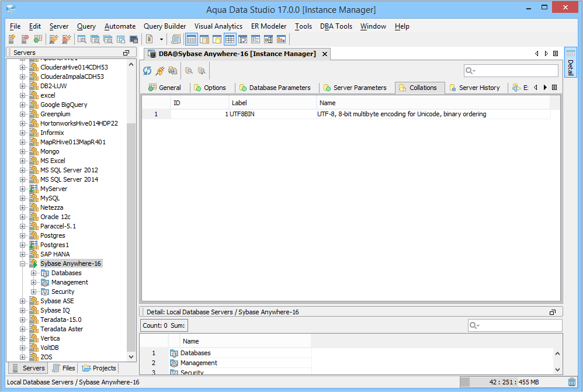Open the DBA Tools menu
Viewport: 583px width, 392px height.
click(336, 26)
